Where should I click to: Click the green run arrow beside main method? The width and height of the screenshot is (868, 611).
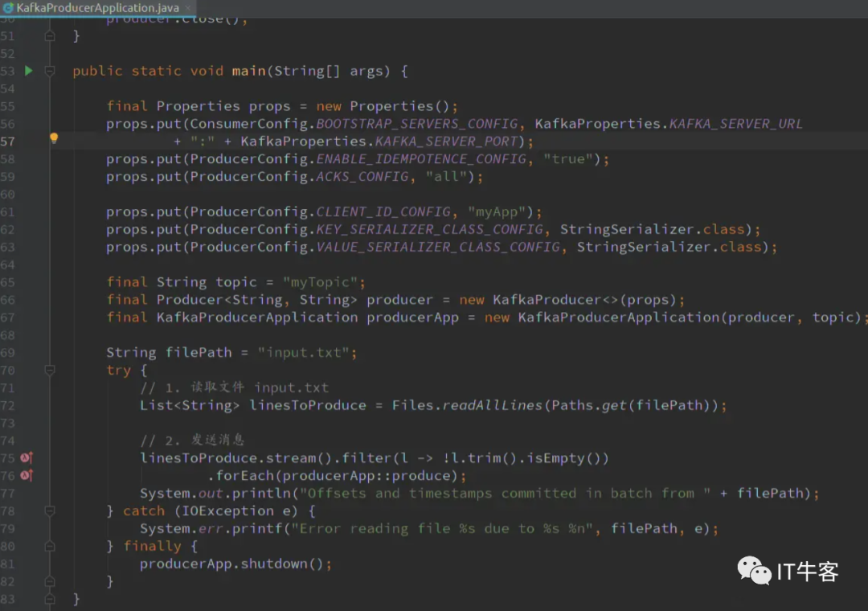tap(29, 71)
